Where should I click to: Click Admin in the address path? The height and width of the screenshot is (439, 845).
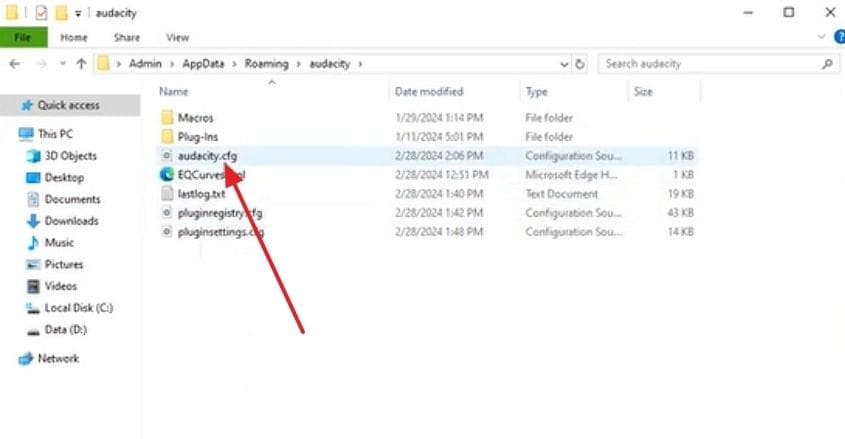click(x=145, y=64)
